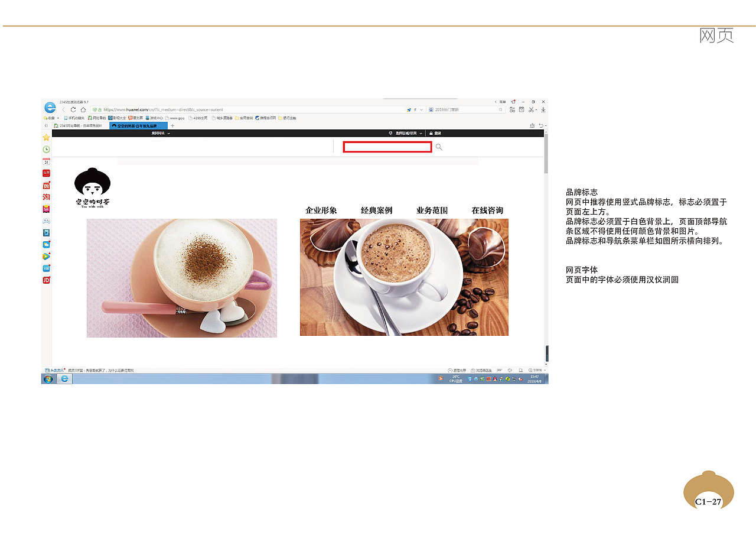
Task: Toggle the favorites panel star at sidebar top
Action: pyautogui.click(x=46, y=137)
